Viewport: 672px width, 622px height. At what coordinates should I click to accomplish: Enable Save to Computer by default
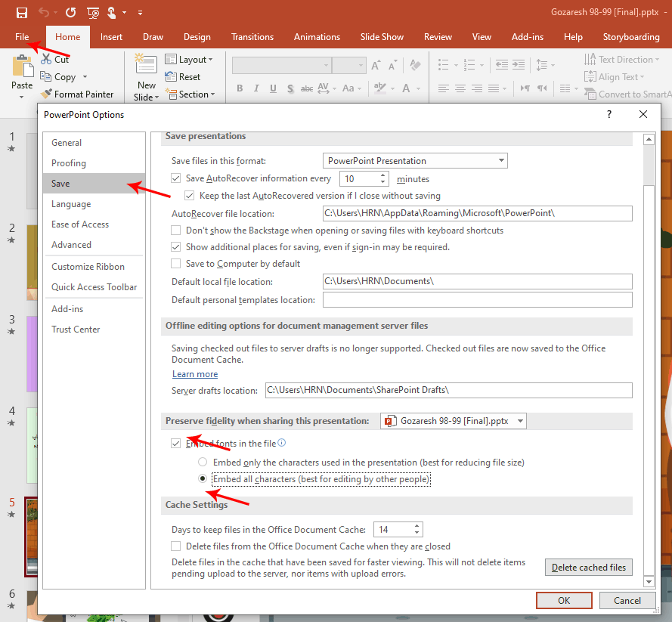176,264
